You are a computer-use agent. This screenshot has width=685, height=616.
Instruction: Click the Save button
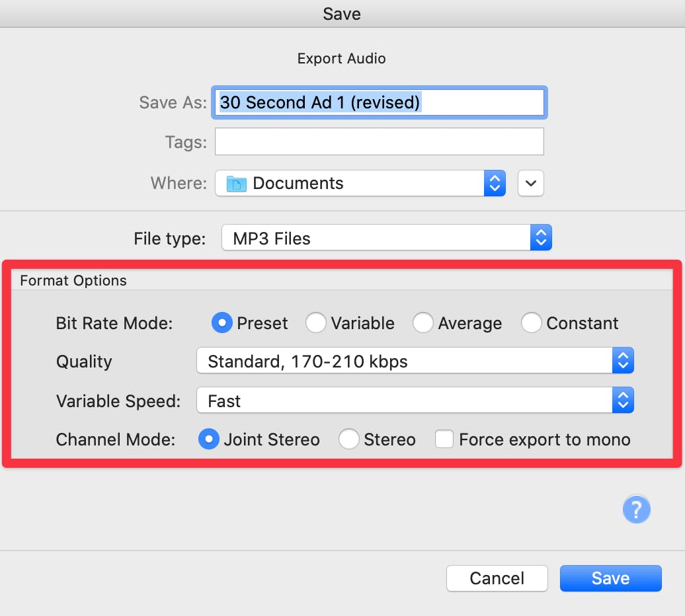(x=610, y=578)
